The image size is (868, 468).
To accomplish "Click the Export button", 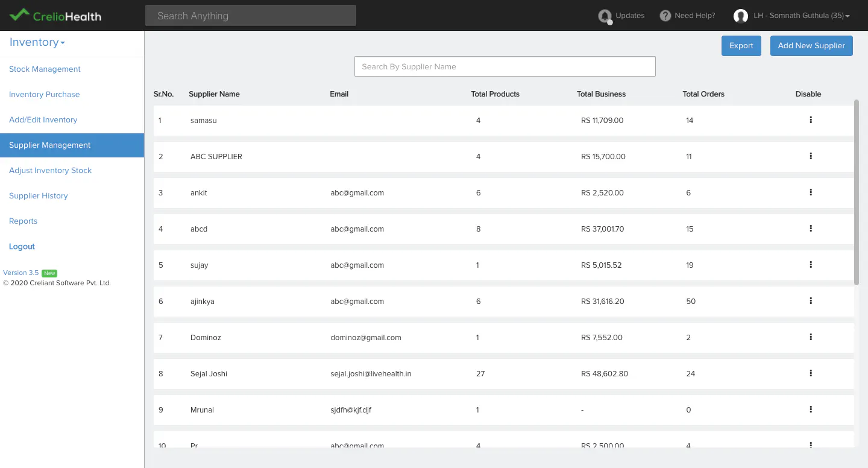I will point(741,46).
